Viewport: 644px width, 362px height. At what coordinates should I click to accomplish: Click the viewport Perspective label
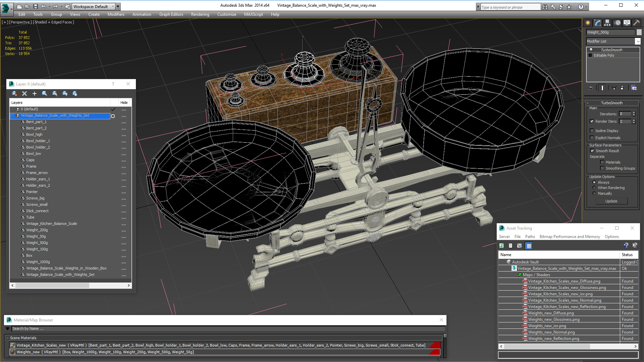[20, 22]
